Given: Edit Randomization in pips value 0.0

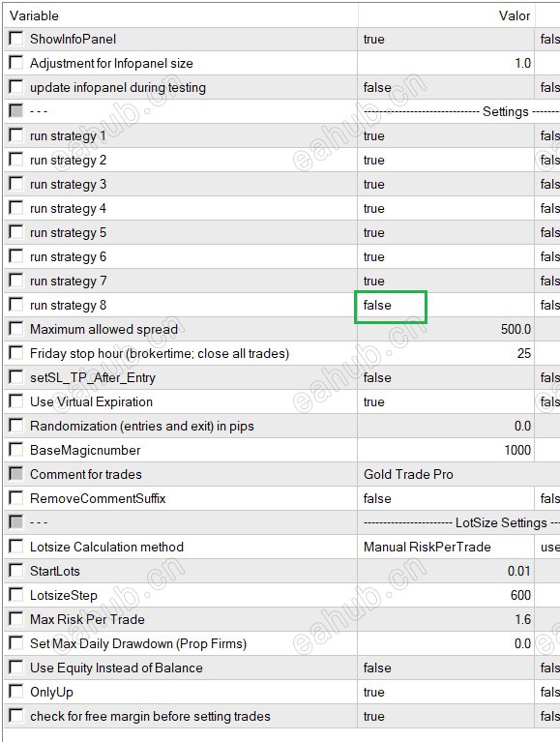Looking at the screenshot, I should 446,426.
